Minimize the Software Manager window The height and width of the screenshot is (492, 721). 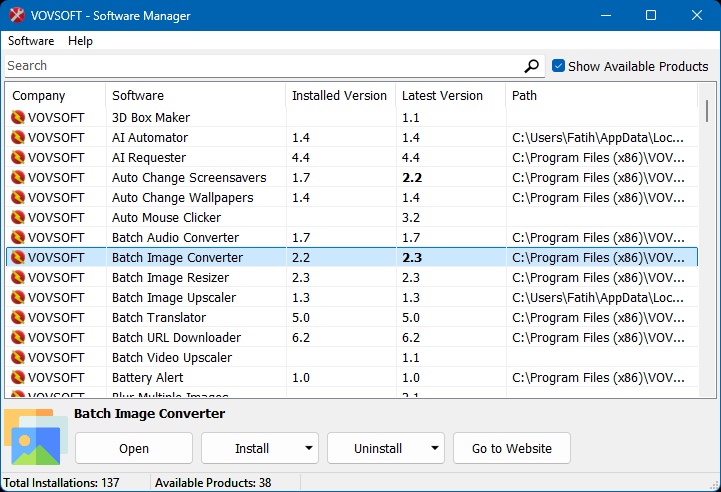coord(606,15)
